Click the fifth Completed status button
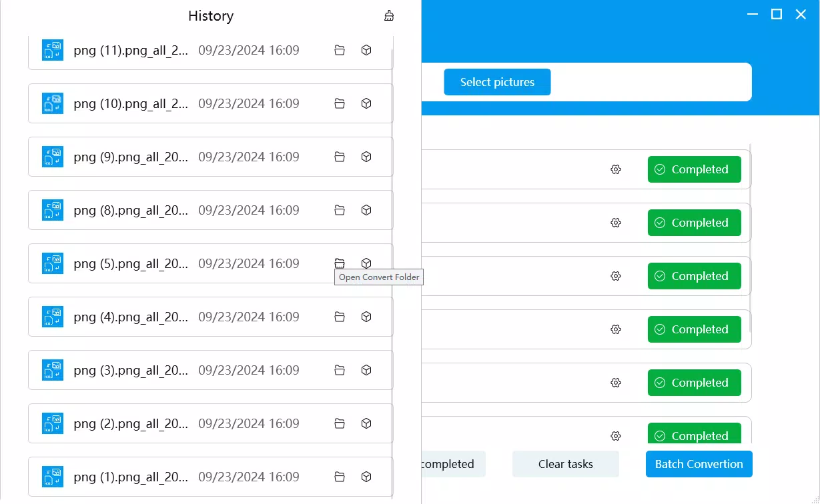 coord(694,383)
